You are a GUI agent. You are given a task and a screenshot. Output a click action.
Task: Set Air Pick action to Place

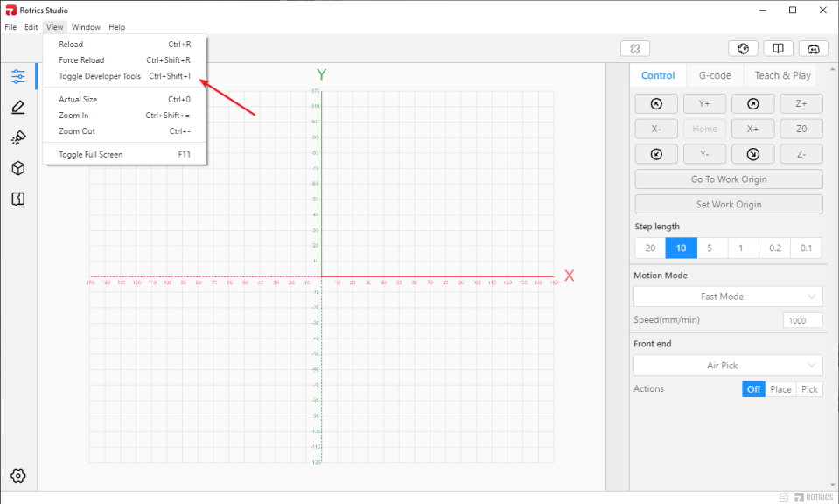coord(780,389)
